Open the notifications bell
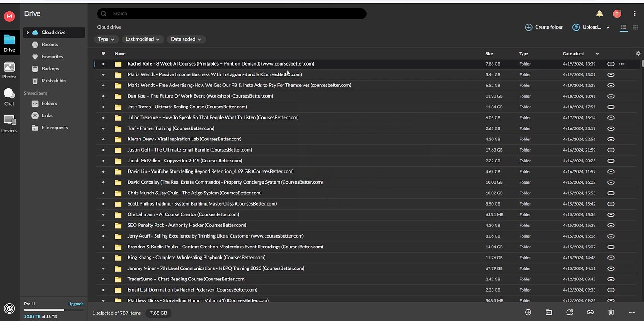The image size is (644, 321). (599, 14)
